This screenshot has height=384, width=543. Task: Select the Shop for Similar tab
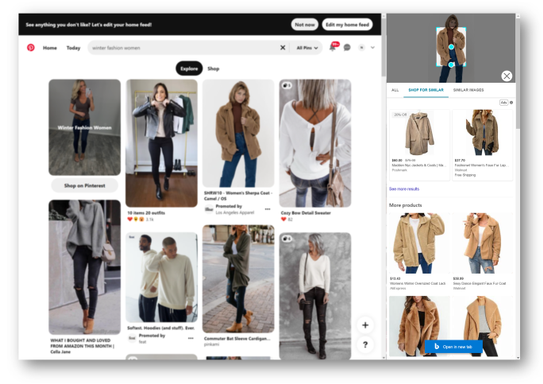coord(426,90)
